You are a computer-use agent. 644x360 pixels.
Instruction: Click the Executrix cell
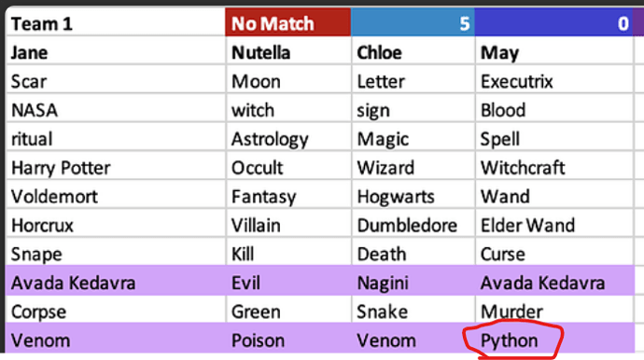pyautogui.click(x=553, y=79)
